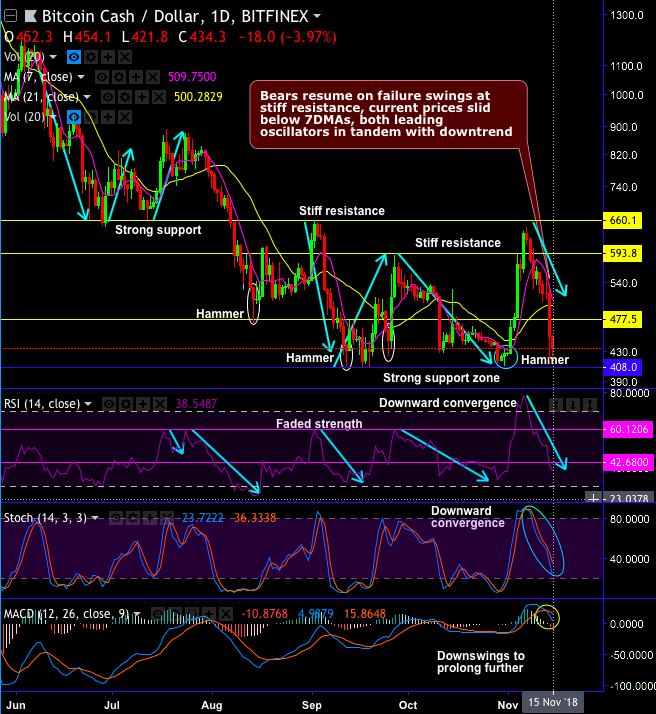Toggle eye icon for MA (21, close)
This screenshot has width=656, height=714.
[x=108, y=97]
